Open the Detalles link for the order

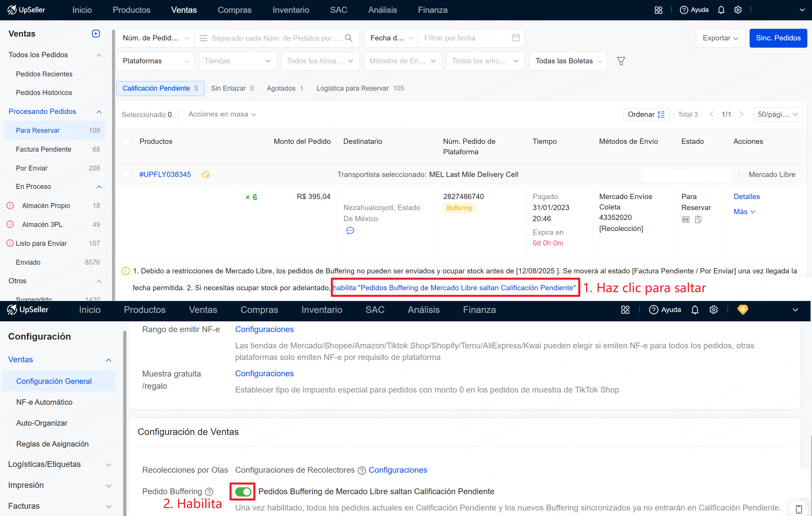click(x=747, y=196)
